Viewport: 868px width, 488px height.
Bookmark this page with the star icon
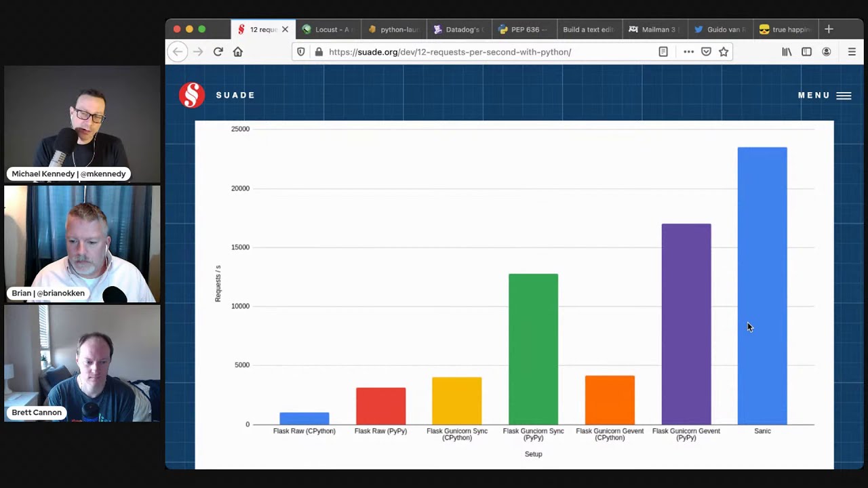point(724,52)
